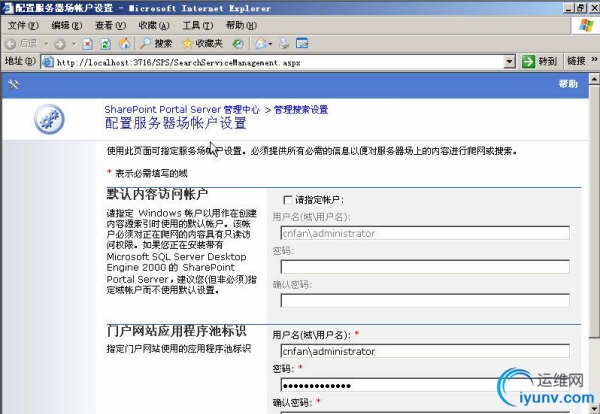Click the 表示必需填写的域 note
The image size is (600, 414).
151,173
